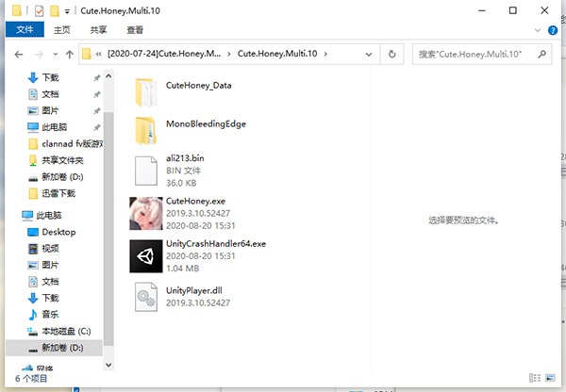This screenshot has height=392, width=566.
Task: Click the CuteHoney_Data name text
Action: point(198,86)
